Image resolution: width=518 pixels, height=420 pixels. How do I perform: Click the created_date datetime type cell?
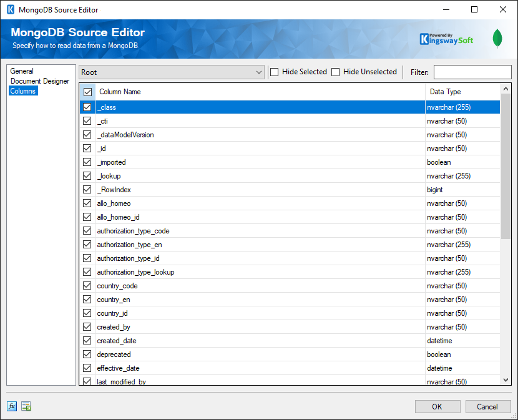coord(462,341)
